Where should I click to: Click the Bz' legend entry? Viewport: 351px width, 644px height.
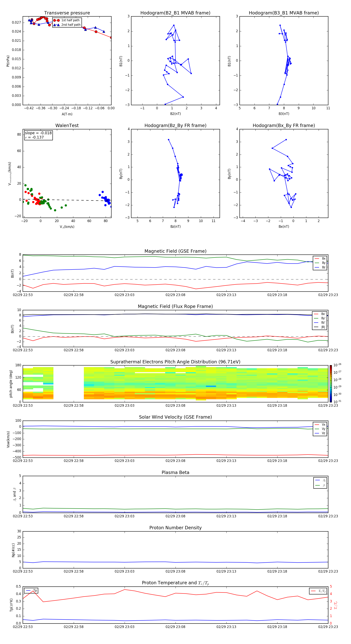coord(320,323)
